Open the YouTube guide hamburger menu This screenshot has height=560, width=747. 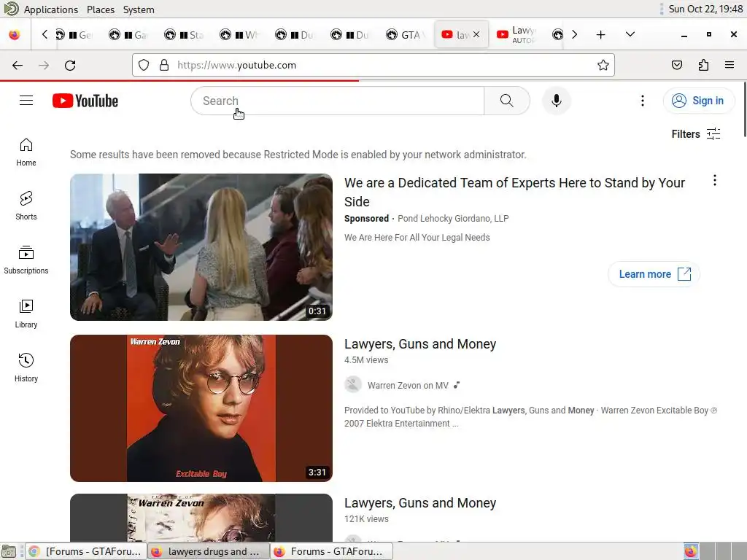[26, 101]
